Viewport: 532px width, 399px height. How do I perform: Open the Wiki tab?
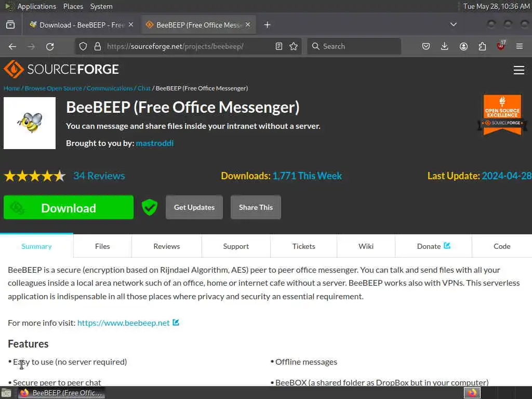pyautogui.click(x=366, y=246)
